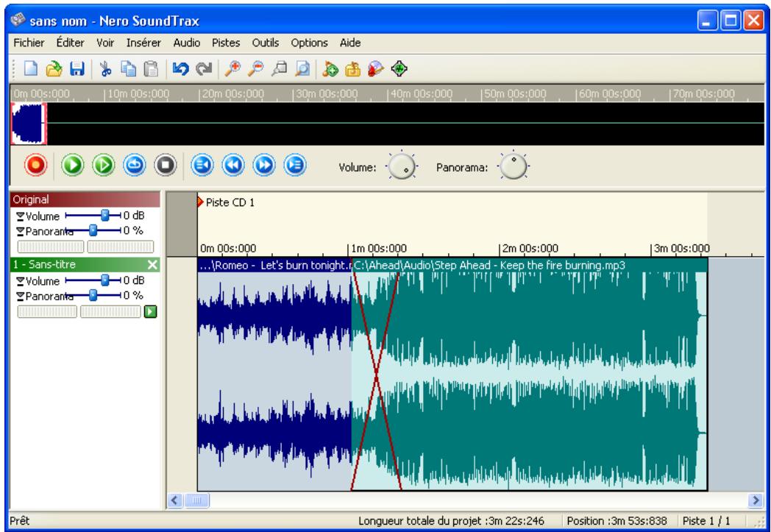Paste from clipboard using the toolbar icon

click(151, 69)
